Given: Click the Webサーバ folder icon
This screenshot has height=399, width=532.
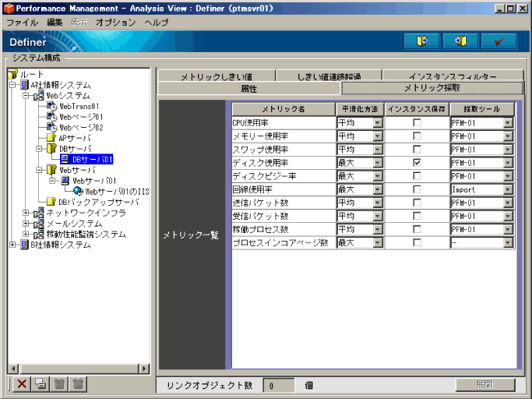Looking at the screenshot, I should [x=51, y=170].
